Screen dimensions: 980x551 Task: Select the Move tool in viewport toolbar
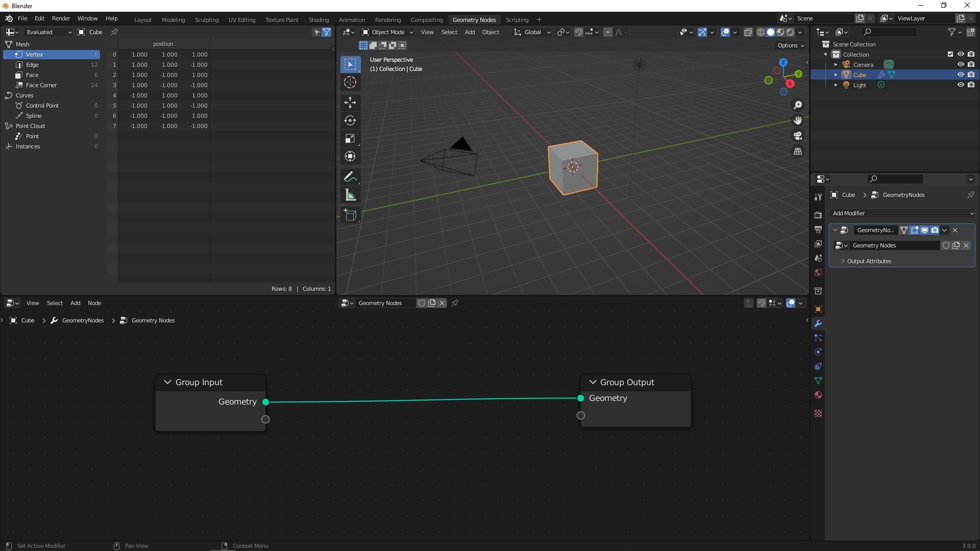tap(350, 103)
